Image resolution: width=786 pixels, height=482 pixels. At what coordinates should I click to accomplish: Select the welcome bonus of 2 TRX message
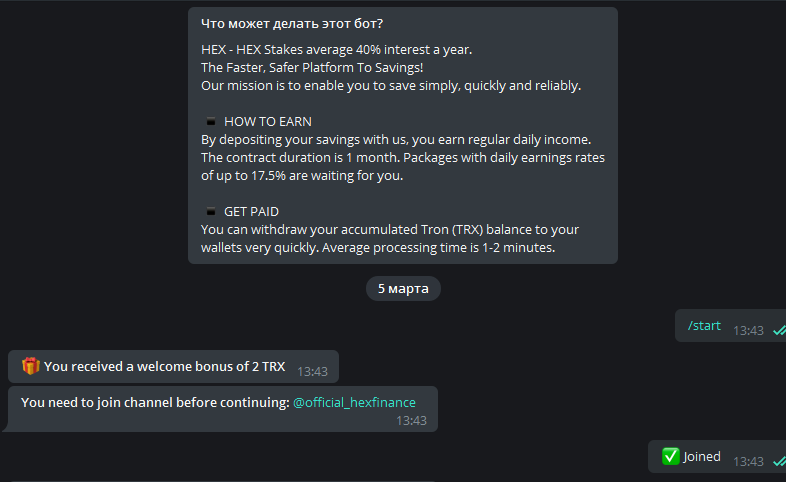pyautogui.click(x=164, y=367)
